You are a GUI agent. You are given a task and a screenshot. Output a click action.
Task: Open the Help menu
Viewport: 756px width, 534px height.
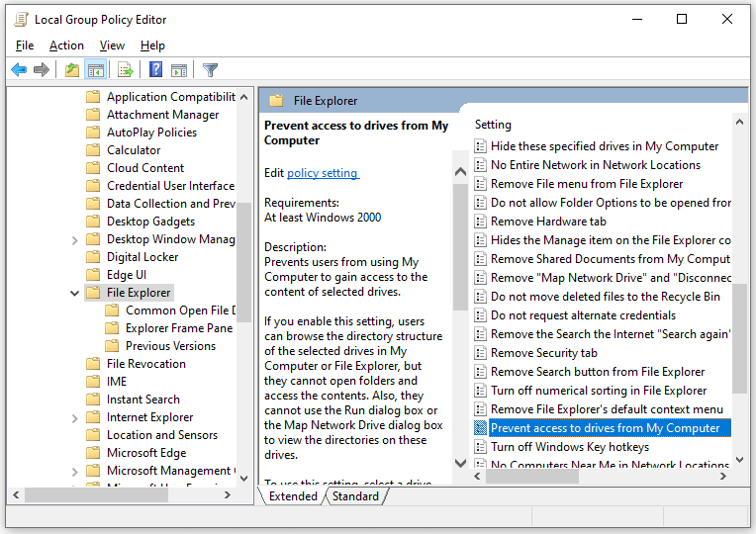point(152,45)
